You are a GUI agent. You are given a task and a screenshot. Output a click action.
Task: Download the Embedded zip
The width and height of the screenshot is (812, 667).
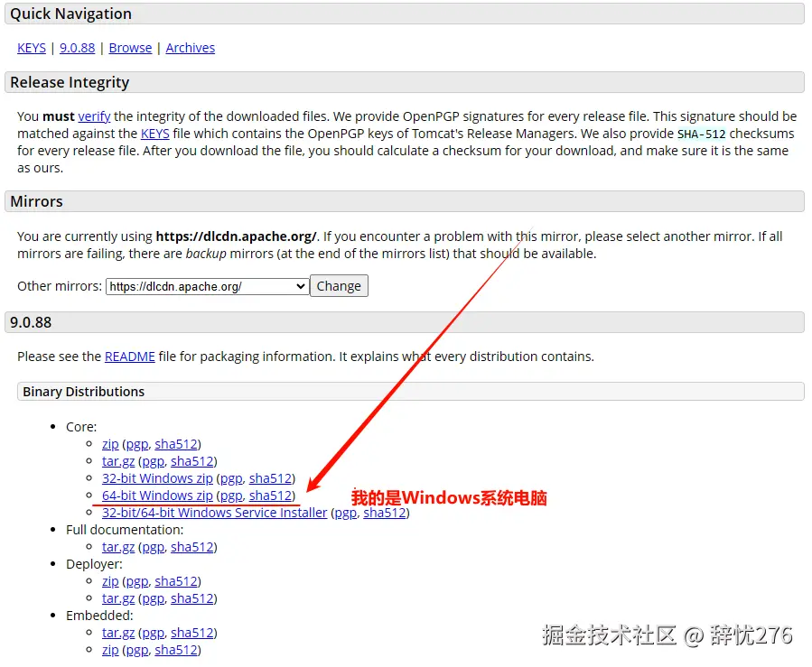110,650
